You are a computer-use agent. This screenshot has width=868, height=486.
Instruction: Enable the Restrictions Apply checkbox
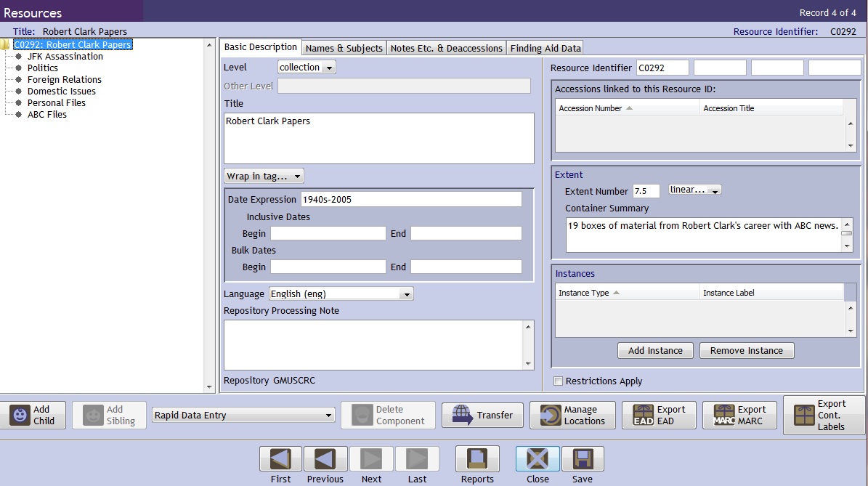point(558,381)
